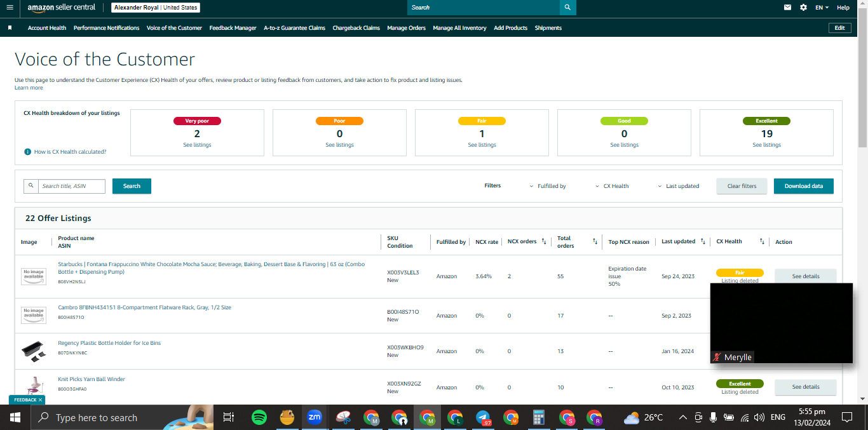This screenshot has height=430, width=868.
Task: See details for Starbucks Fontana row
Action: (x=805, y=276)
